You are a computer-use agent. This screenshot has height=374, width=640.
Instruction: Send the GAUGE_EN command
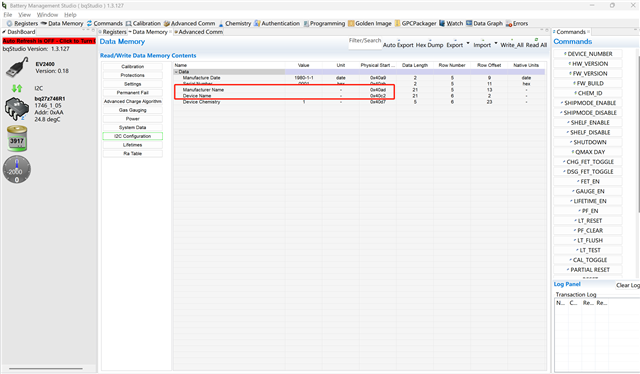click(x=588, y=191)
